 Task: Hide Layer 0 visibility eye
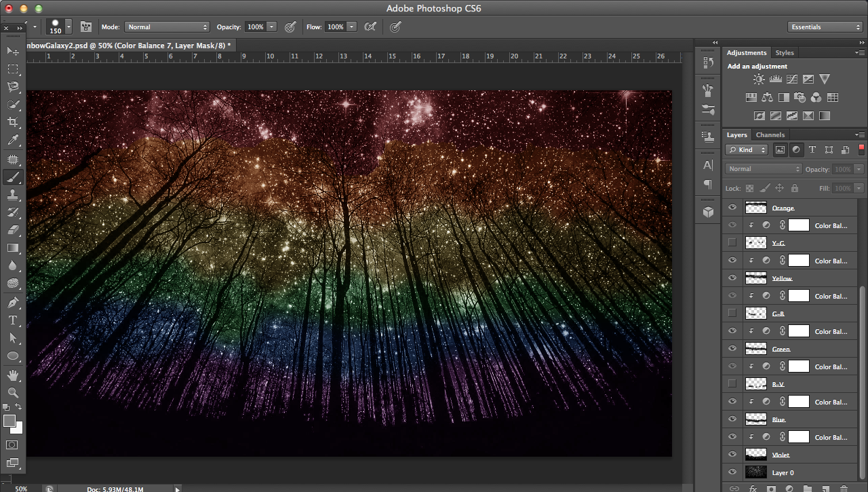click(732, 472)
